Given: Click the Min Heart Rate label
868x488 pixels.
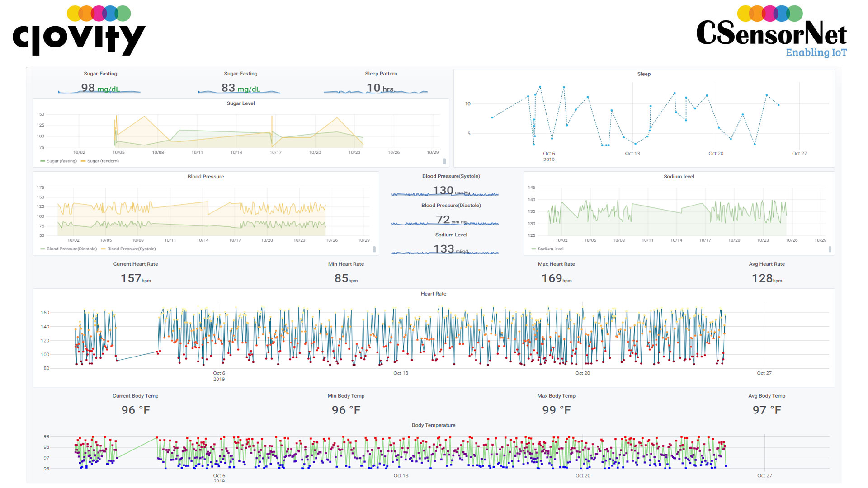Looking at the screenshot, I should [346, 264].
